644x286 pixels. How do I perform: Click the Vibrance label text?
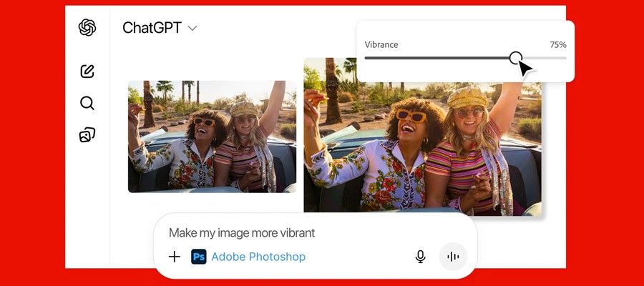click(x=381, y=44)
